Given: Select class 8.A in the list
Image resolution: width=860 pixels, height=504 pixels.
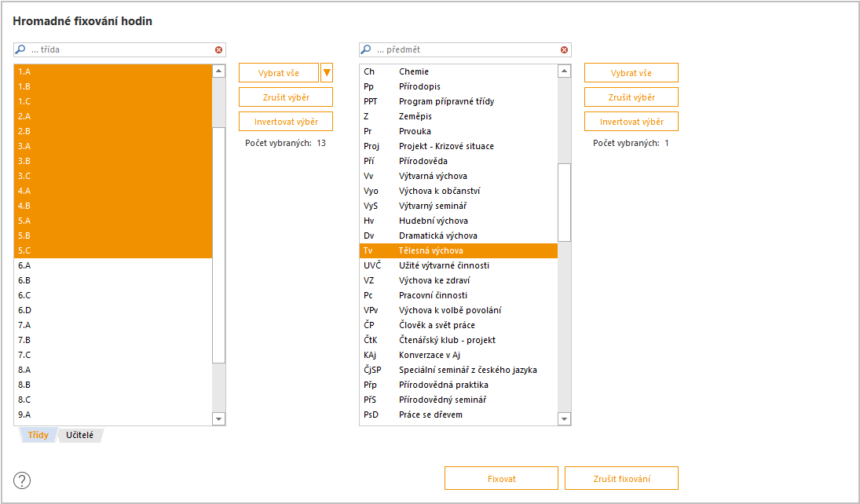Looking at the screenshot, I should [113, 370].
